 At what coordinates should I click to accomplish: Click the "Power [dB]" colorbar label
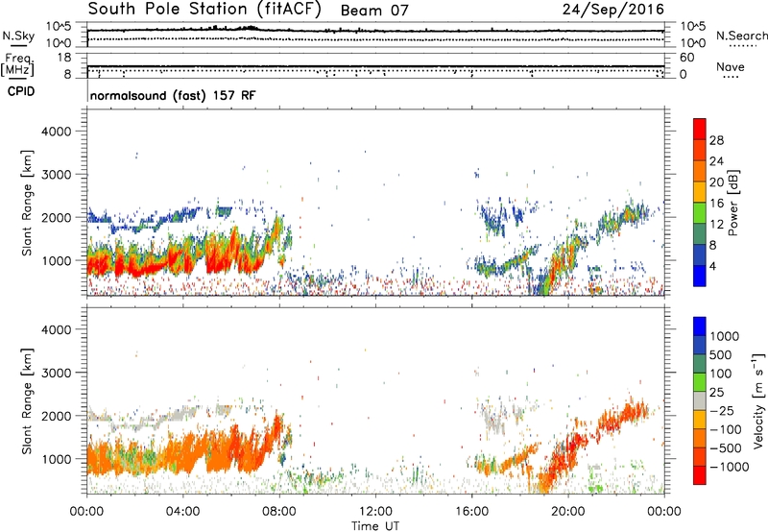pos(732,203)
